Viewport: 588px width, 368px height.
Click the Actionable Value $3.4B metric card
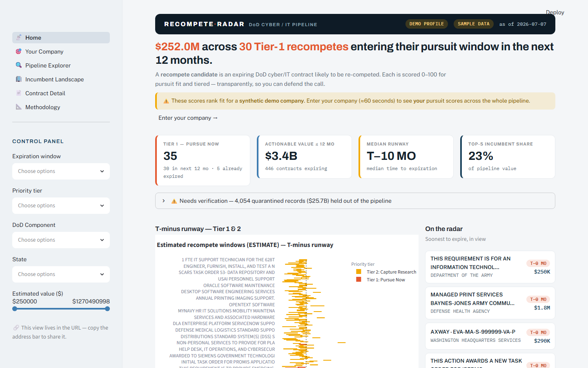(304, 157)
